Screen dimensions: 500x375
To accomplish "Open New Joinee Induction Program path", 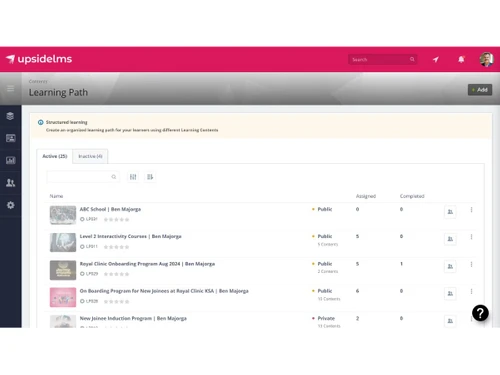I will click(x=133, y=318).
